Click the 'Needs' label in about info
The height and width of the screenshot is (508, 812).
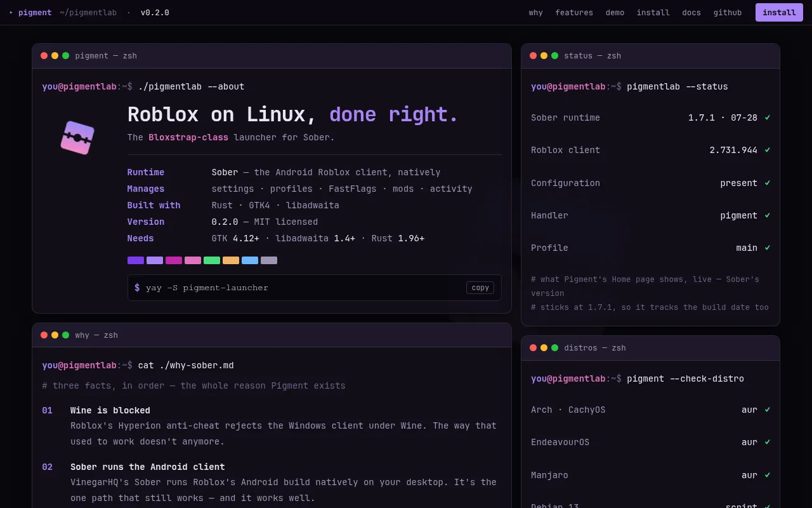click(x=141, y=239)
